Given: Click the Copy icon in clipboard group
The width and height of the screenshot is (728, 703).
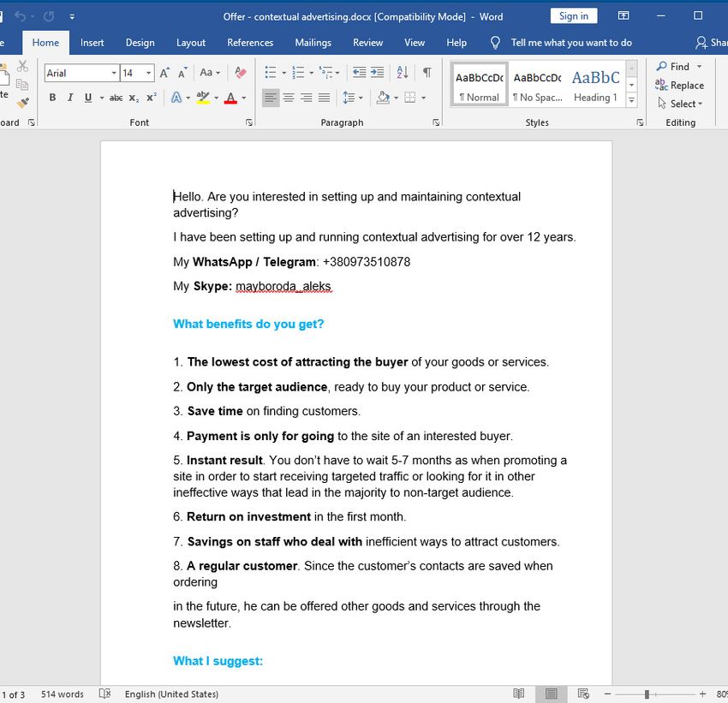Looking at the screenshot, I should pyautogui.click(x=21, y=85).
